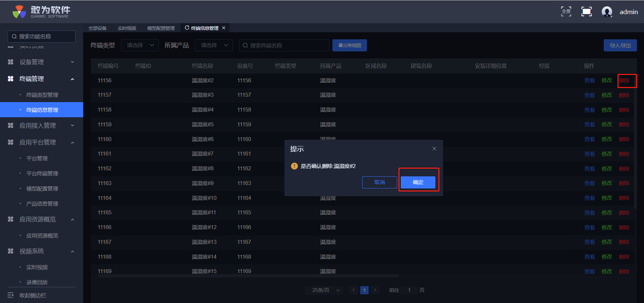The height and width of the screenshot is (303, 644).
Task: Open the 25条/页 page size dropdown
Action: [x=324, y=290]
